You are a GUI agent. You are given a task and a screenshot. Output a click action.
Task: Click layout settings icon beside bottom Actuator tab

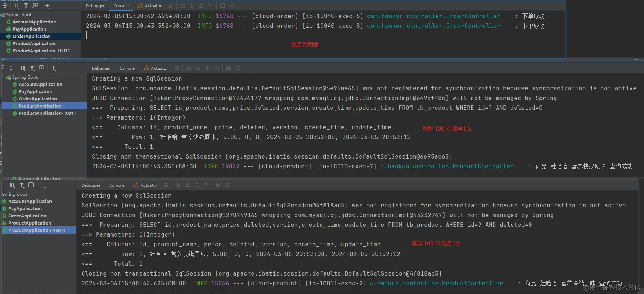pos(166,185)
